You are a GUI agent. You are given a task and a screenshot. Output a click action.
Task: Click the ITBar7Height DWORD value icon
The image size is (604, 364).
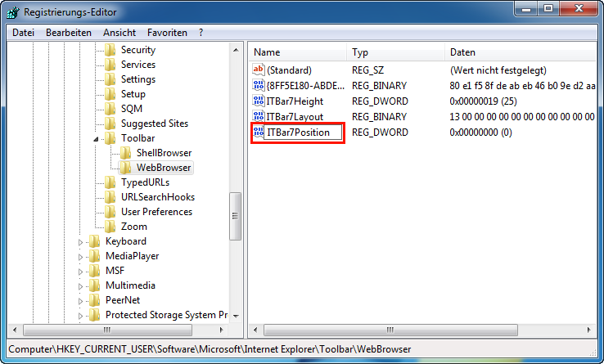pyautogui.click(x=259, y=101)
